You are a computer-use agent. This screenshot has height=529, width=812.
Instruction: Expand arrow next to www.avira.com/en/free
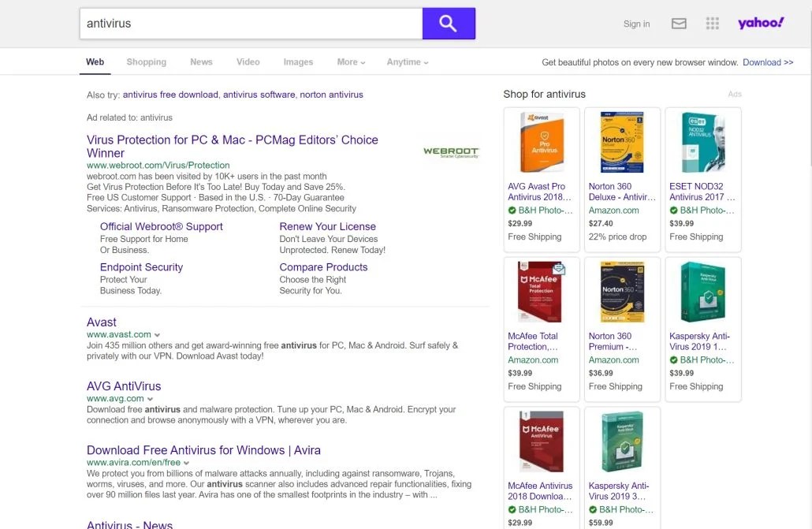pos(186,464)
